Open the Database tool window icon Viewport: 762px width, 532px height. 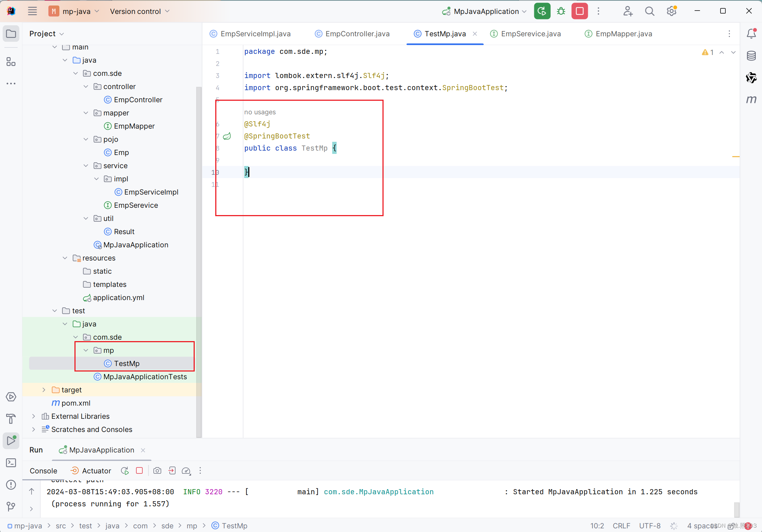751,56
